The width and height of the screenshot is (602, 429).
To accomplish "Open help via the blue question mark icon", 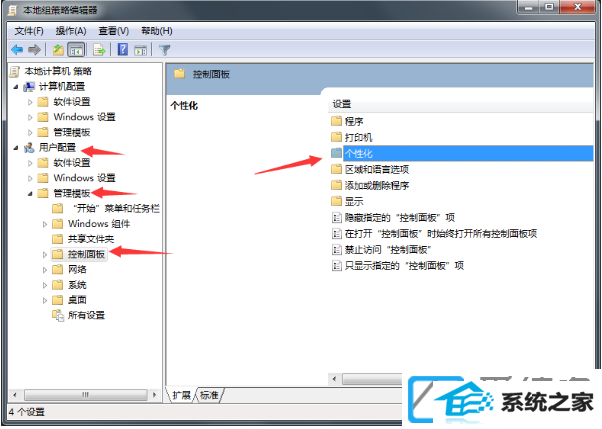I will point(122,50).
